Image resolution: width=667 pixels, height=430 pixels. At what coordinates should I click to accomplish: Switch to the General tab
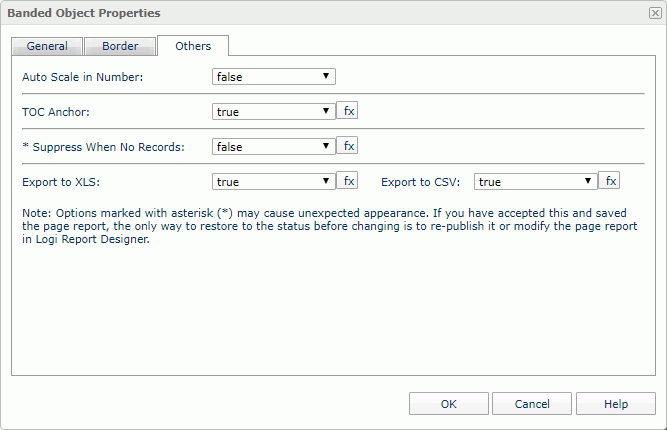tap(47, 46)
